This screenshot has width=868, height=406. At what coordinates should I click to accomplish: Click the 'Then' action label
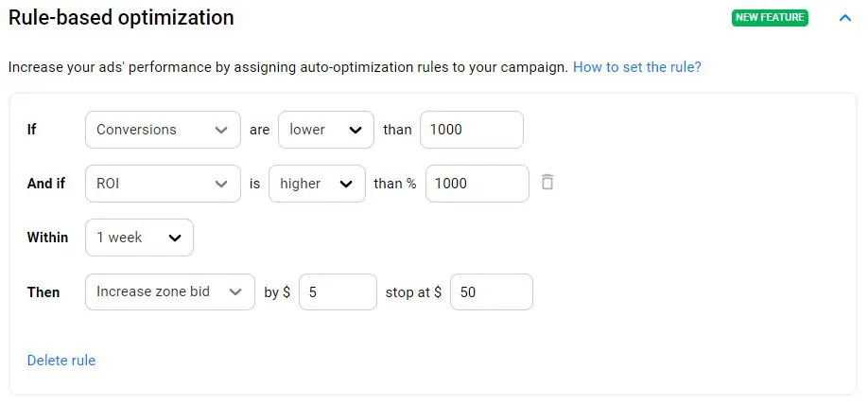pyautogui.click(x=43, y=292)
